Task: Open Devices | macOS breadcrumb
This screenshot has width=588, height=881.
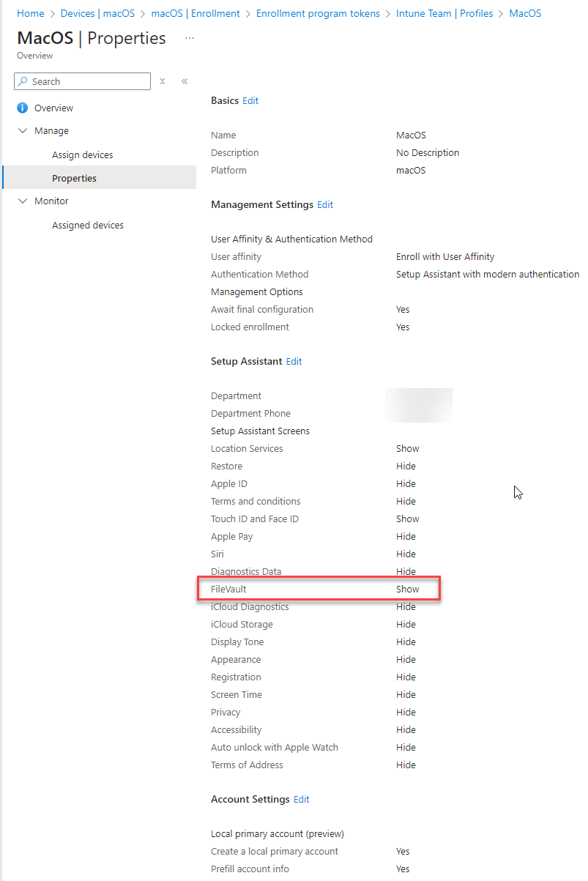Action: pos(98,13)
